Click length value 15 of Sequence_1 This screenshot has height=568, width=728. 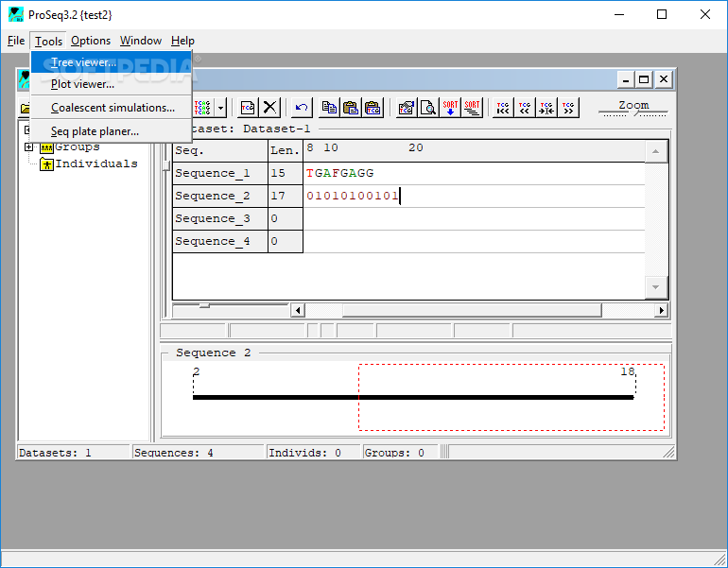[x=286, y=174]
